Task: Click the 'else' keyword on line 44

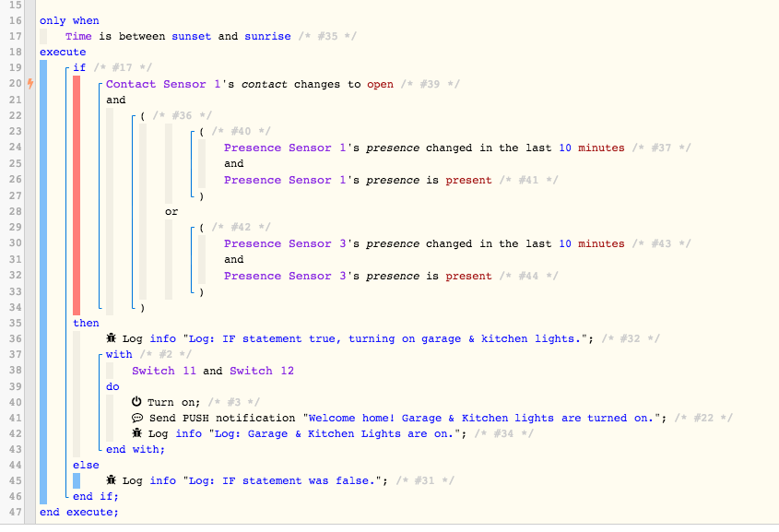Action: click(86, 465)
